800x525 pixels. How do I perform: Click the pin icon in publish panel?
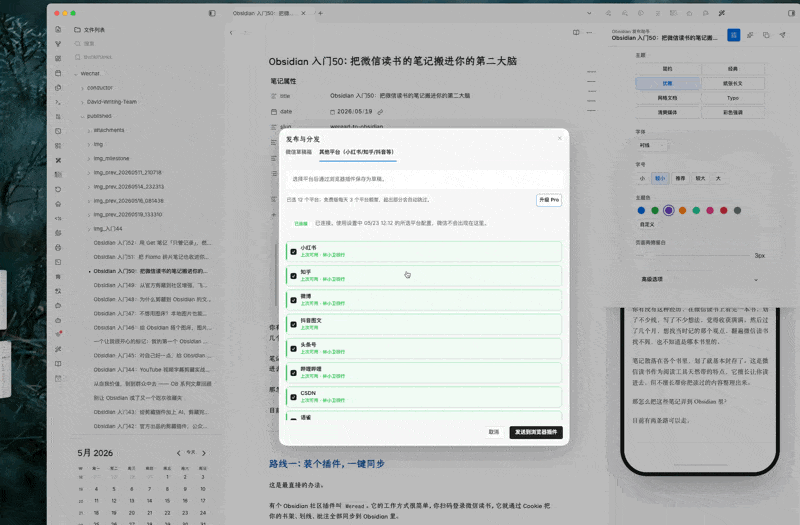750,35
